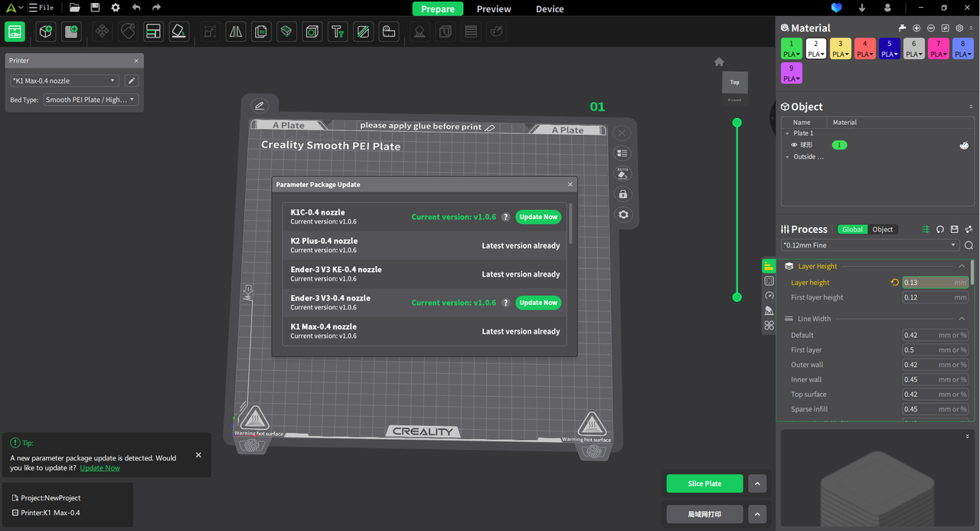Search process settings with the magnifier icon
This screenshot has width=980, height=531.
point(969,245)
